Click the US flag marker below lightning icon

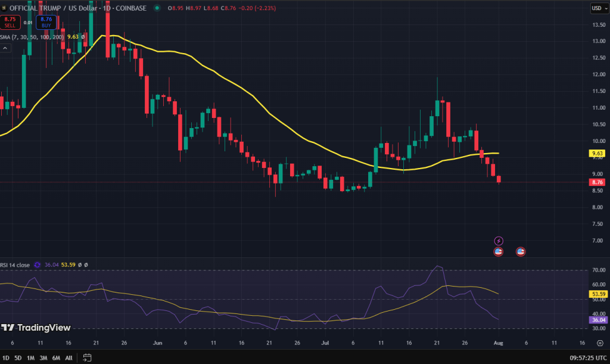tap(499, 251)
